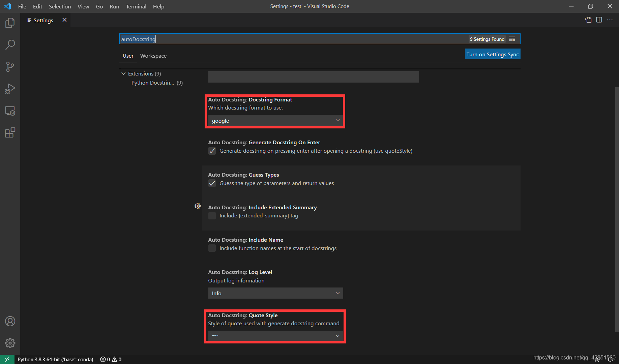Open the Explorer view icon
619x364 pixels.
click(10, 23)
